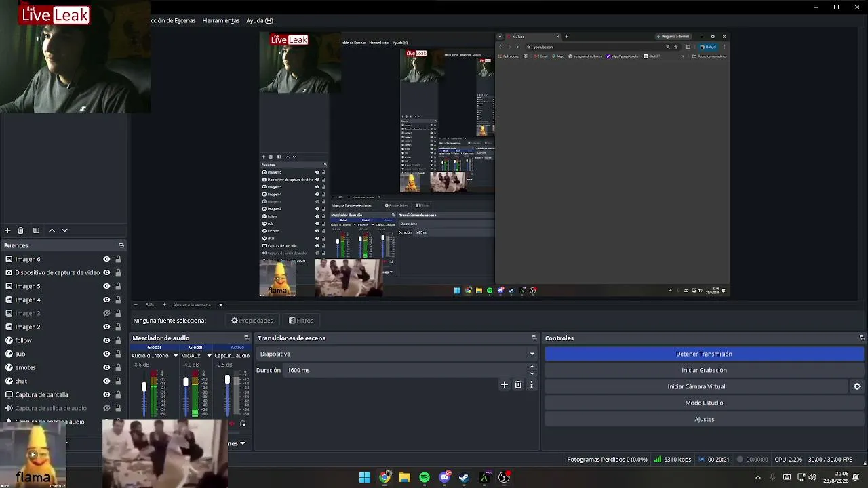The image size is (868, 488).
Task: Click the camera icon of Dispositivo de captura de video
Action: click(9, 272)
